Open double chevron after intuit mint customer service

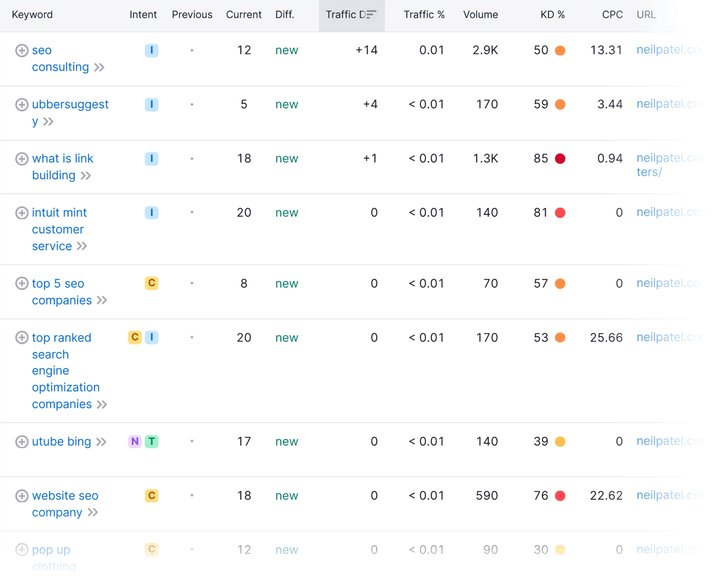[82, 246]
